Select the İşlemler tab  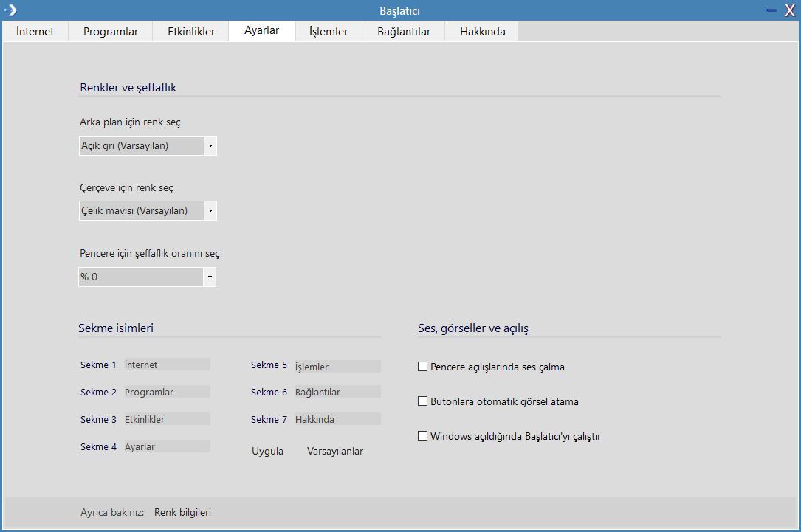click(x=329, y=32)
